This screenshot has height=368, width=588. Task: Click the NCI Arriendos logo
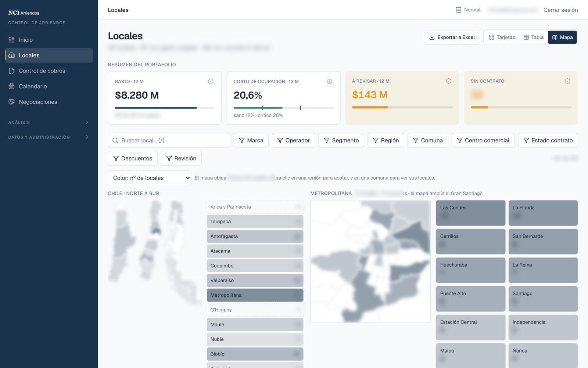(24, 13)
